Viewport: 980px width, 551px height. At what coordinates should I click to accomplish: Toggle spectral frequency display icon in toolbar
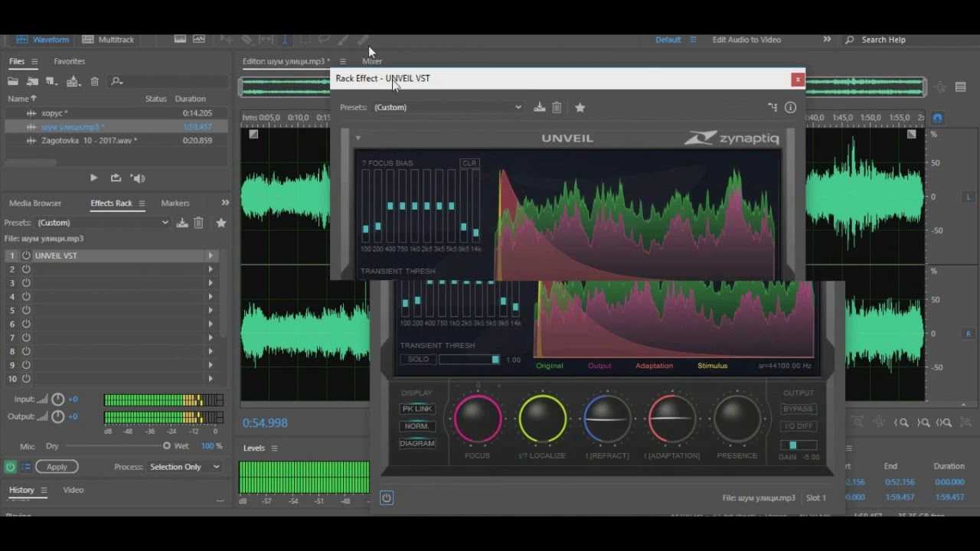click(180, 39)
